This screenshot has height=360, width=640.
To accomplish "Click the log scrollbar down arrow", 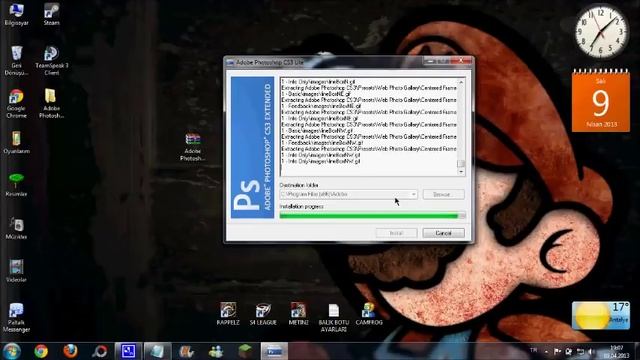I will click(461, 172).
